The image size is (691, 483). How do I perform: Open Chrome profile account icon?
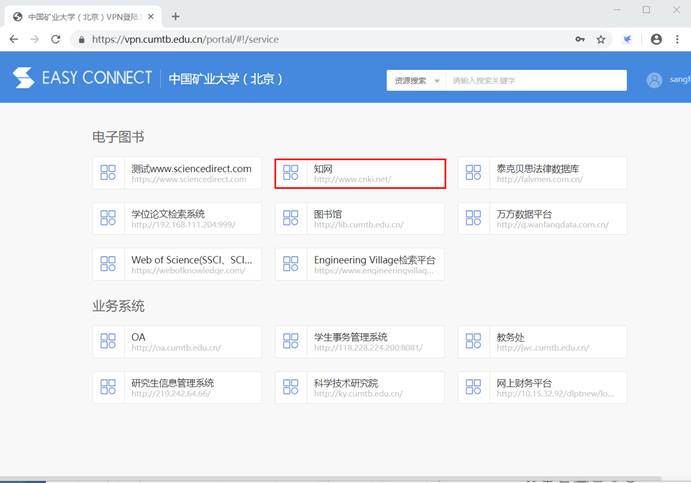click(656, 39)
